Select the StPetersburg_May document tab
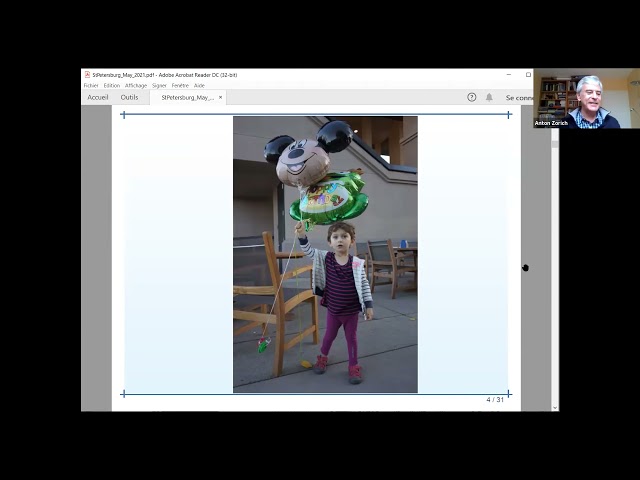640x480 pixels. pos(186,98)
